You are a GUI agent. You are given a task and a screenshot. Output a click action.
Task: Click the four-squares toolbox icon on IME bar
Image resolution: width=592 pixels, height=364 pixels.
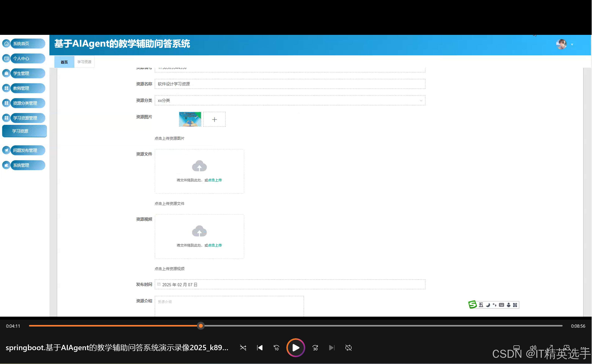515,305
